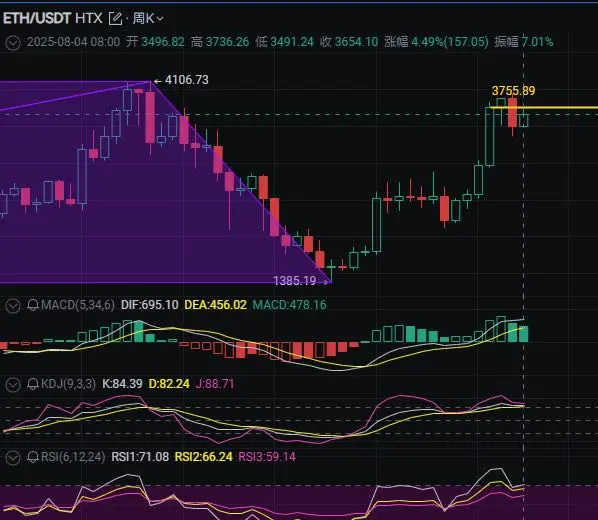Click the 振幅 7.01% amplitude value
The height and width of the screenshot is (520, 598).
(x=524, y=42)
